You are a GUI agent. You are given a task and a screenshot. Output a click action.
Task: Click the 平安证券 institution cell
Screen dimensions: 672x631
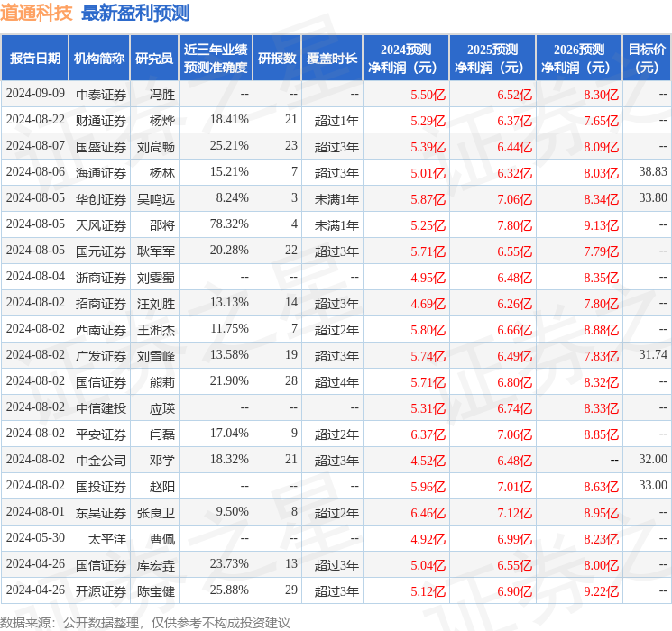(101, 434)
